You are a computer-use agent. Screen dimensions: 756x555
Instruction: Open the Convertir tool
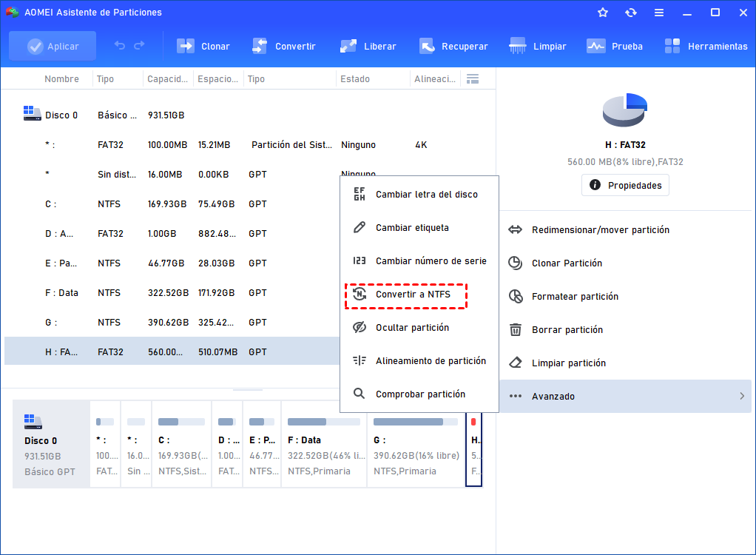coord(284,46)
